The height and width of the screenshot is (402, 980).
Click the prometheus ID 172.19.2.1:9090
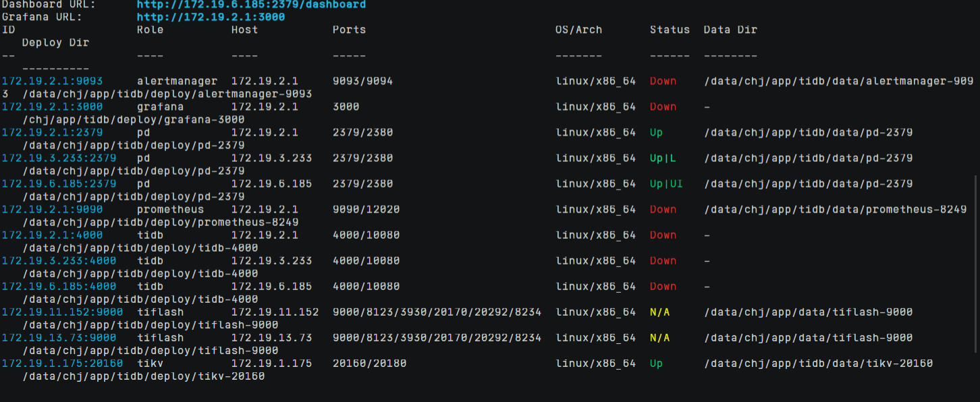click(x=52, y=209)
